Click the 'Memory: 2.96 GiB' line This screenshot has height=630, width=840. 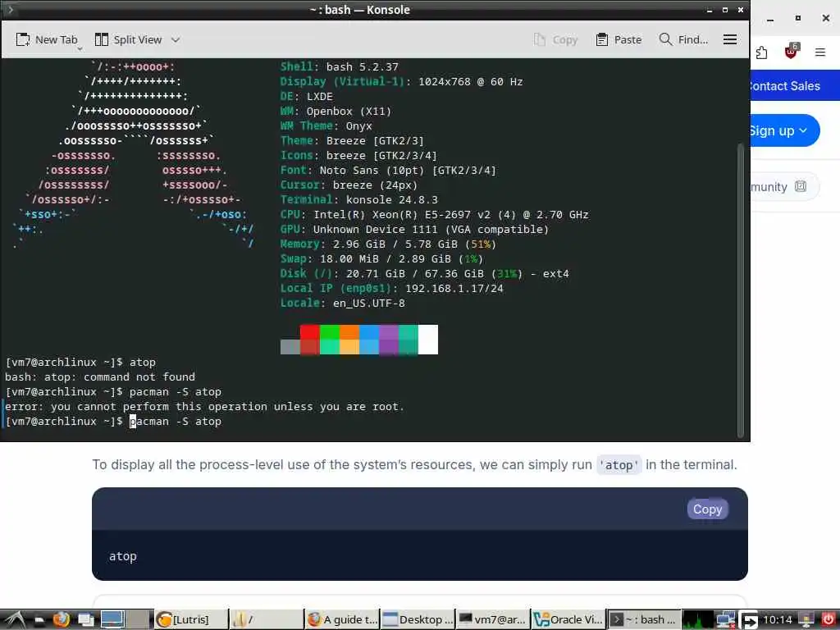click(388, 244)
